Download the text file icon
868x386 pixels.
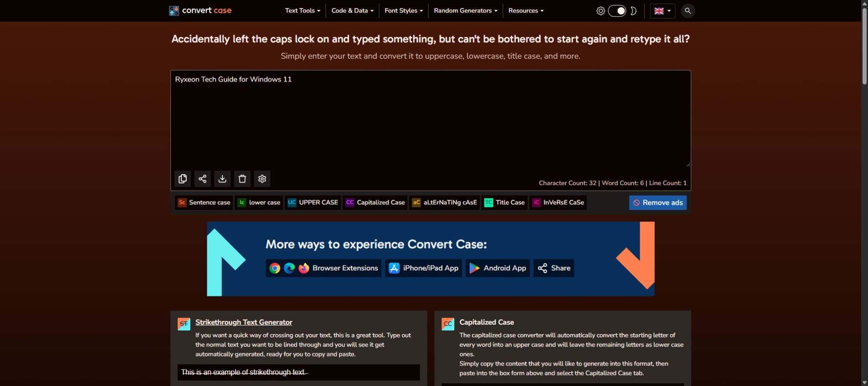(x=222, y=179)
